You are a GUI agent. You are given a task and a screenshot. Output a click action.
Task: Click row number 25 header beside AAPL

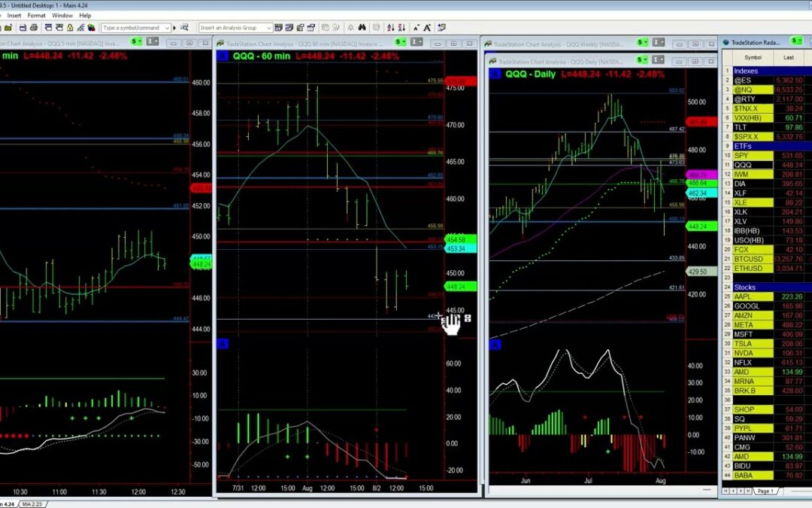click(727, 297)
